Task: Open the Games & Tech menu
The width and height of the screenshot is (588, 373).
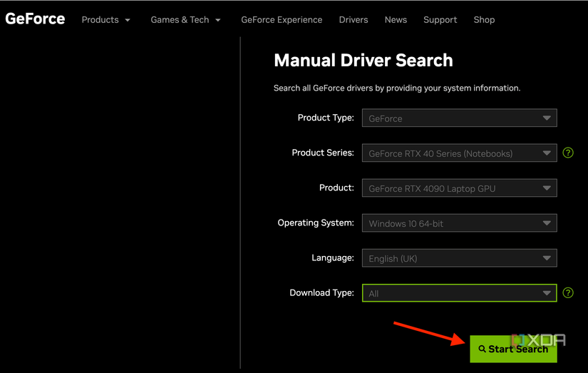Action: click(185, 19)
